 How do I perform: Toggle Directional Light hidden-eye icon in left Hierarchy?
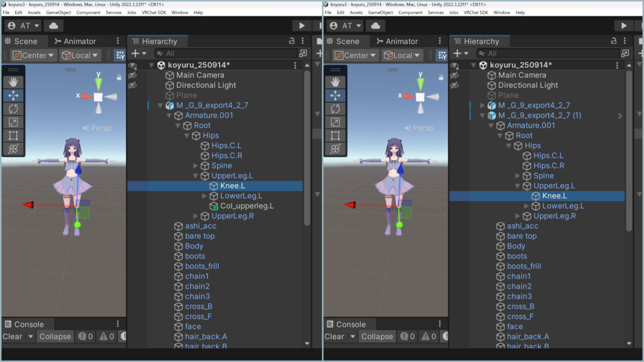[132, 85]
